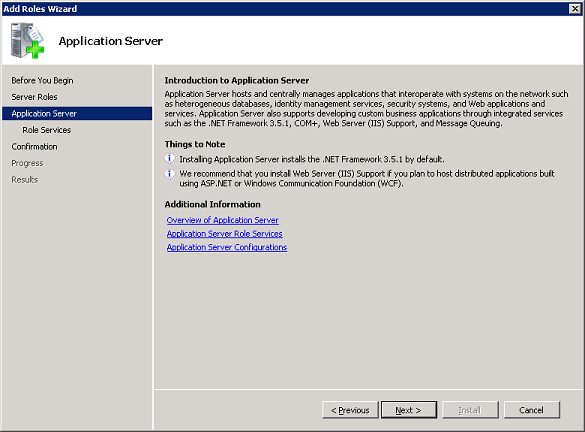
Task: Open Application Server Configurations link
Action: [227, 247]
